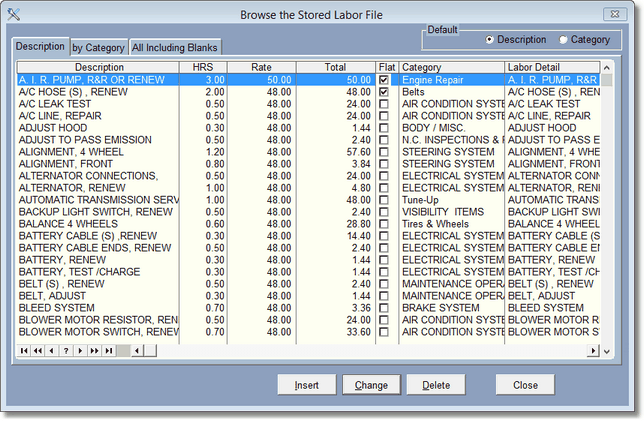Select AUTOMATIC TRANSMISSION SERV row
The width and height of the screenshot is (644, 421).
[308, 200]
